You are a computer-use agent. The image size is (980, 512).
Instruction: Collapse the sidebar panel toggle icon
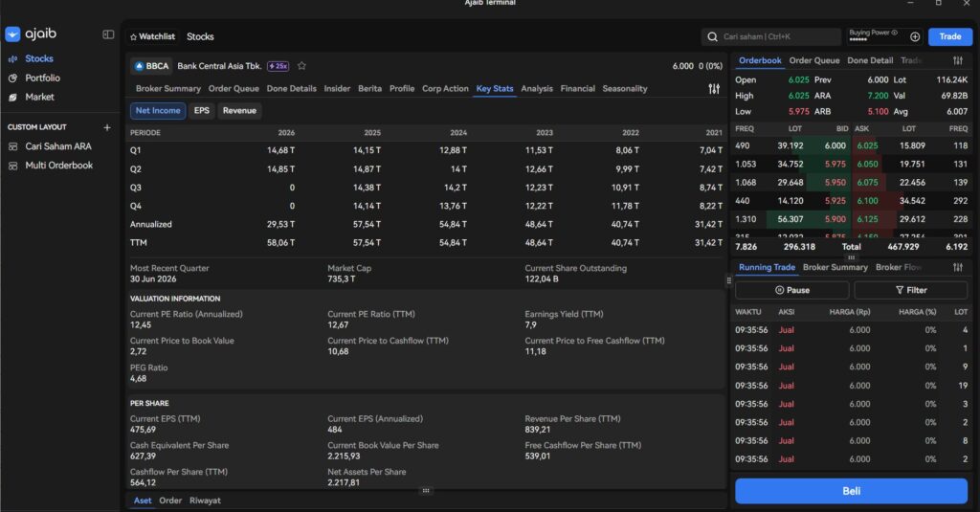[108, 34]
